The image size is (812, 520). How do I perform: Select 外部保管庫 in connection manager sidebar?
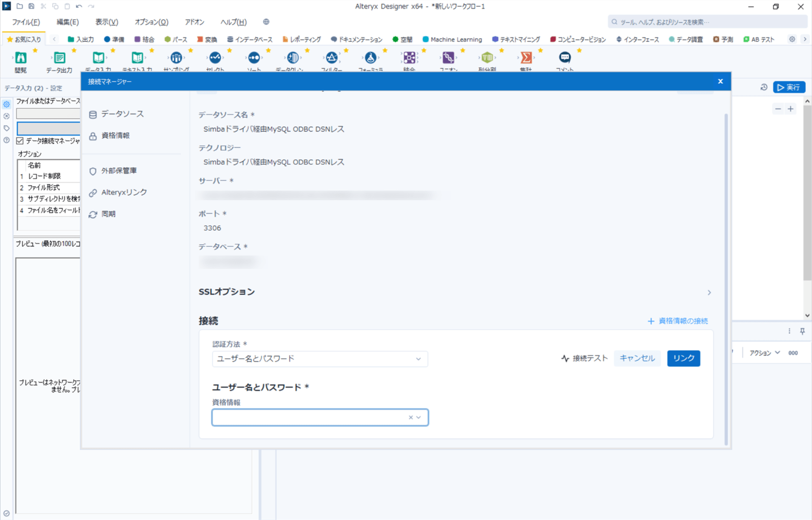coord(113,171)
